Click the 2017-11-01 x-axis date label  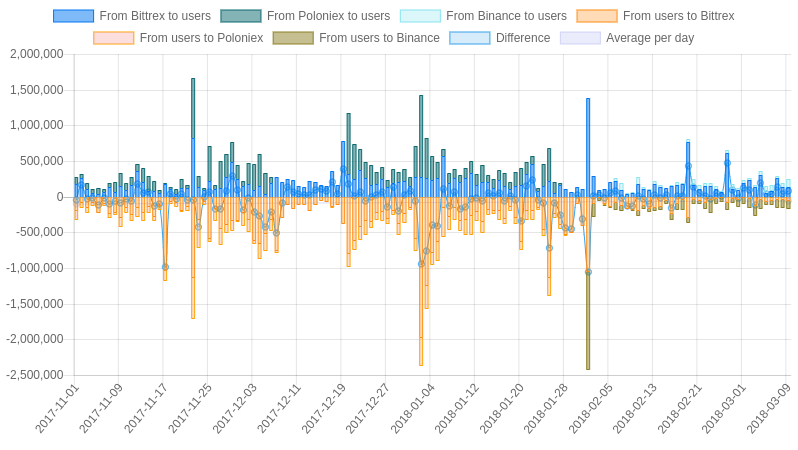pos(57,408)
